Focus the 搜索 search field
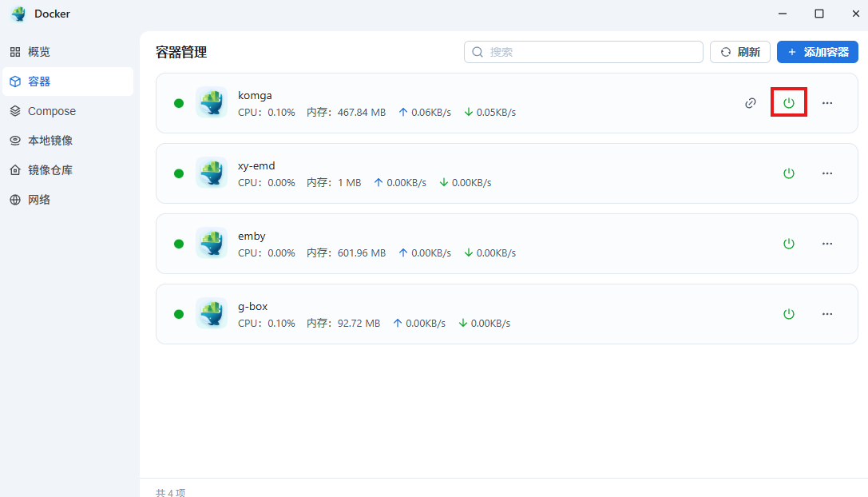This screenshot has width=868, height=497. 584,52
